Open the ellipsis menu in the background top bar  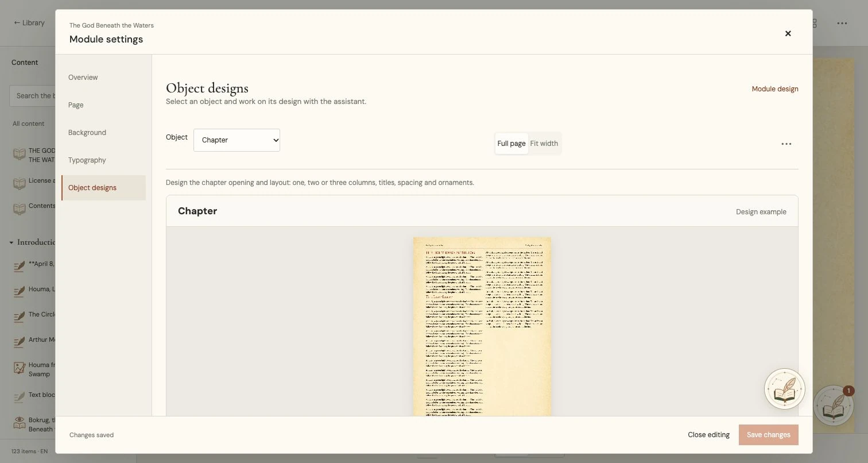tap(842, 24)
